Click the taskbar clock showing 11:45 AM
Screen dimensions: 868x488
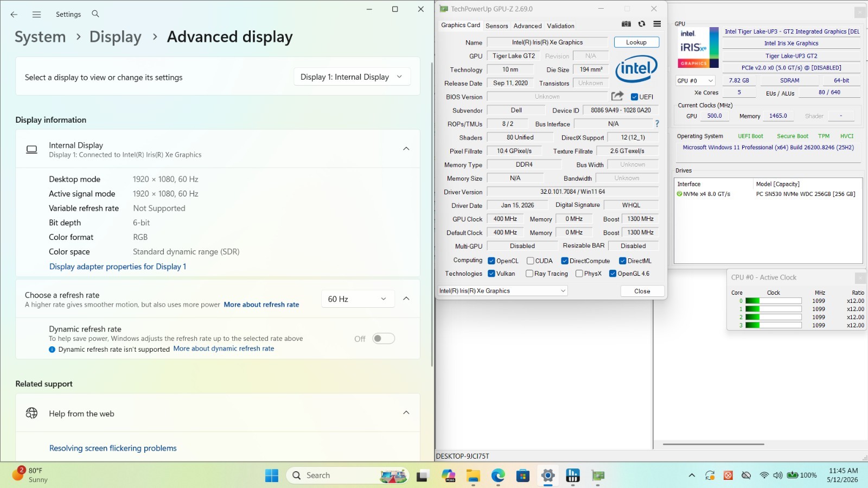[x=843, y=475]
